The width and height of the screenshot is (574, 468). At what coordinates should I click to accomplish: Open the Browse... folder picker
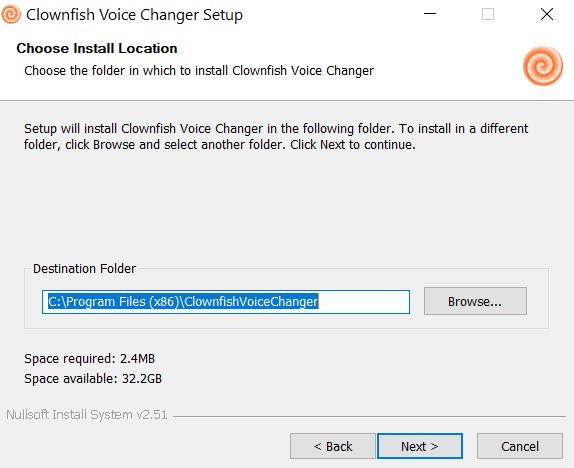coord(475,301)
